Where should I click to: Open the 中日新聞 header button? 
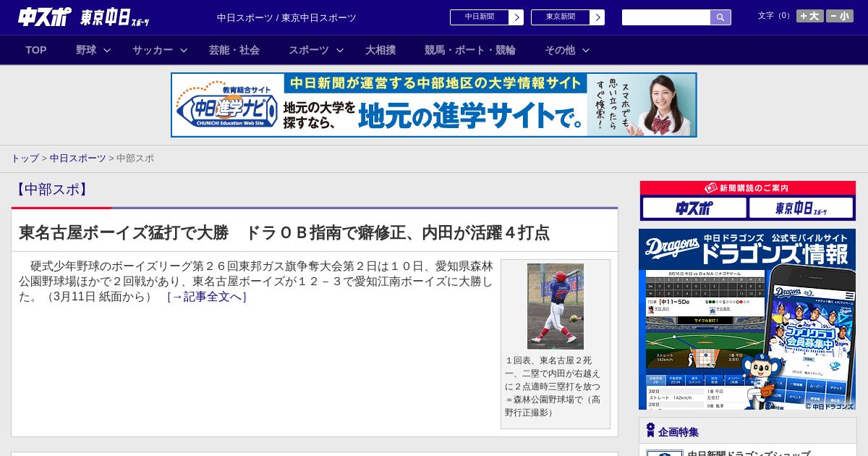480,17
